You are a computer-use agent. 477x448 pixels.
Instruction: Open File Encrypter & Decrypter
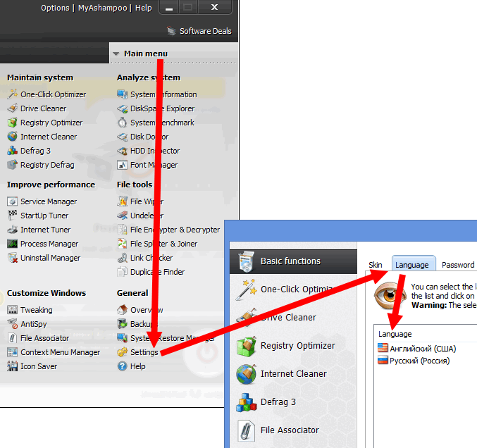coord(175,230)
